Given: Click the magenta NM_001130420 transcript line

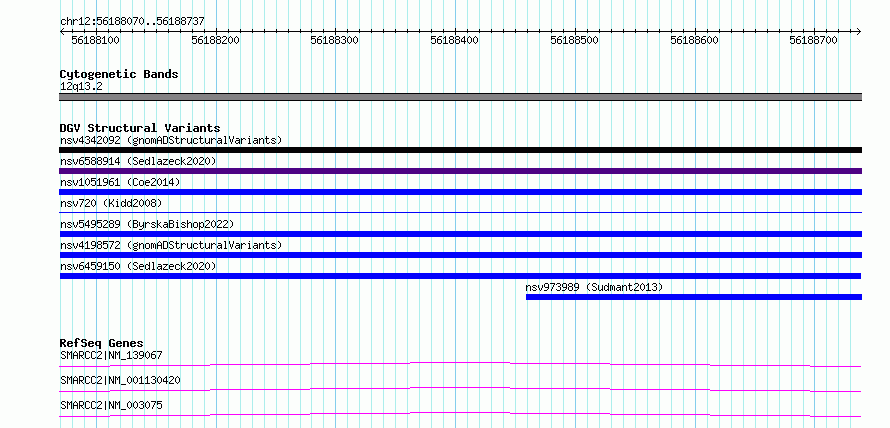Looking at the screenshot, I should 460,389.
